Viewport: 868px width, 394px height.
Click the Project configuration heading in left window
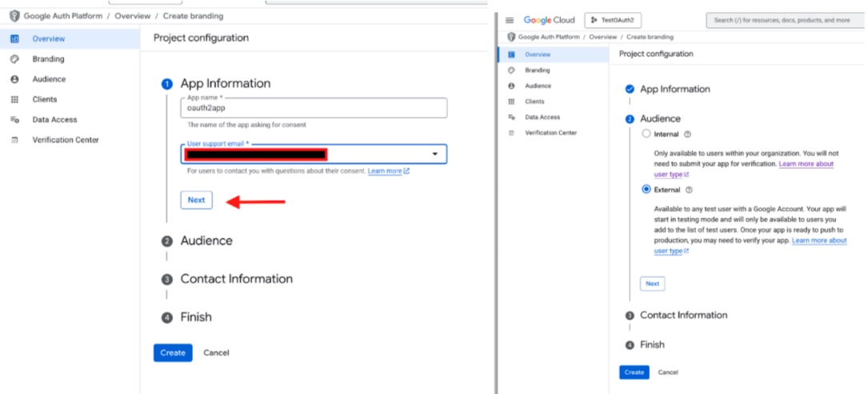click(201, 38)
